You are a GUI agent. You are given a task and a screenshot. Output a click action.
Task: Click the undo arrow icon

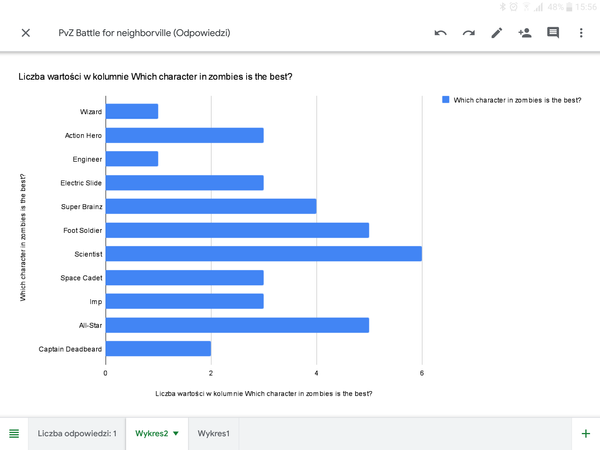coord(440,33)
